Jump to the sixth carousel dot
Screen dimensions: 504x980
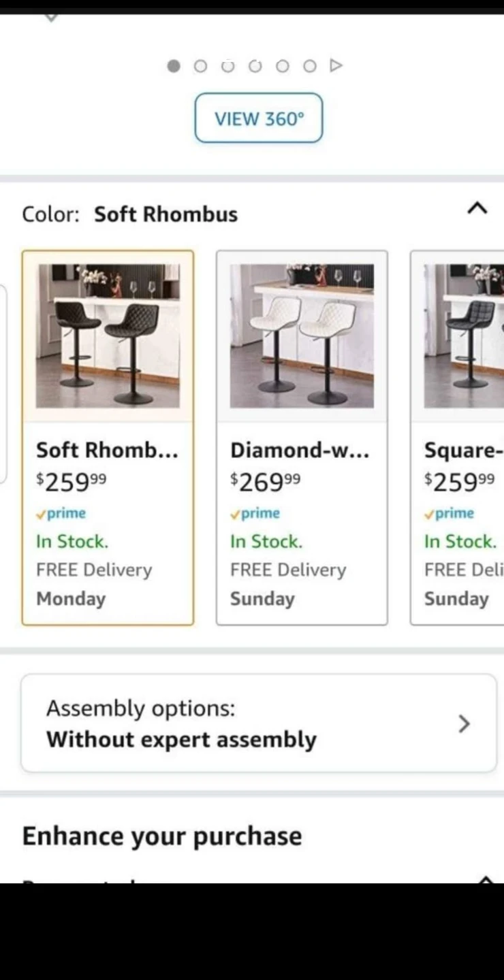309,66
